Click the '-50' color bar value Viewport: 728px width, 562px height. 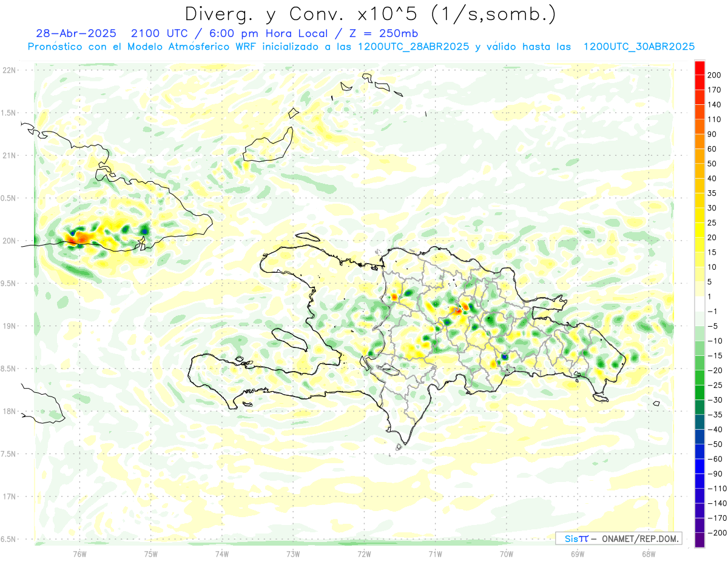tap(716, 444)
